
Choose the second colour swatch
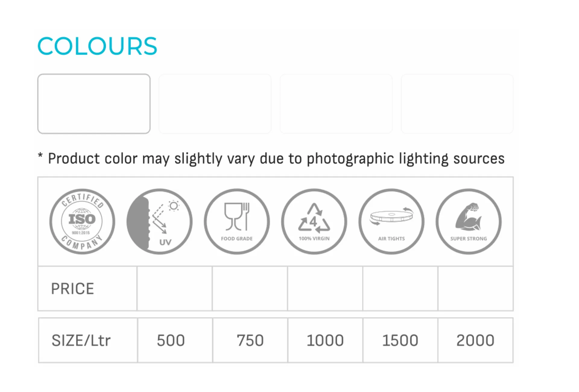(x=215, y=104)
